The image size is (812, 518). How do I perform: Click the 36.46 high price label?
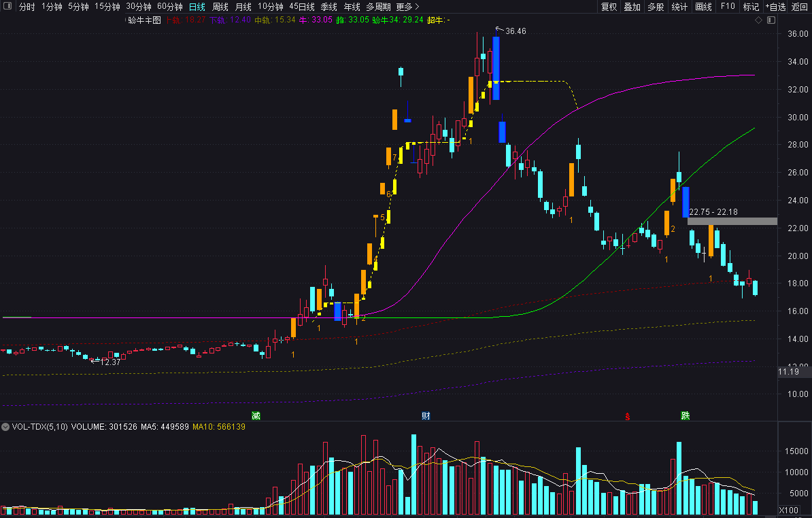(x=515, y=31)
